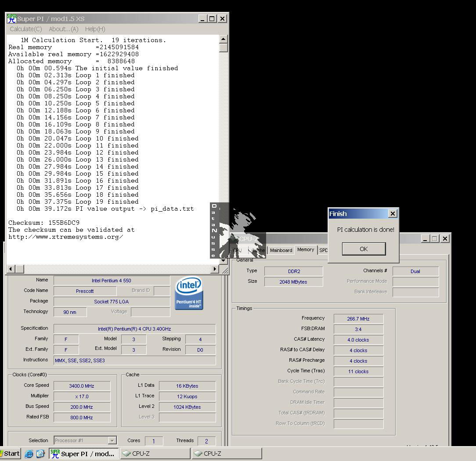Minimize the Super PI window
Viewport: 476px width, 461px height.
pyautogui.click(x=203, y=19)
